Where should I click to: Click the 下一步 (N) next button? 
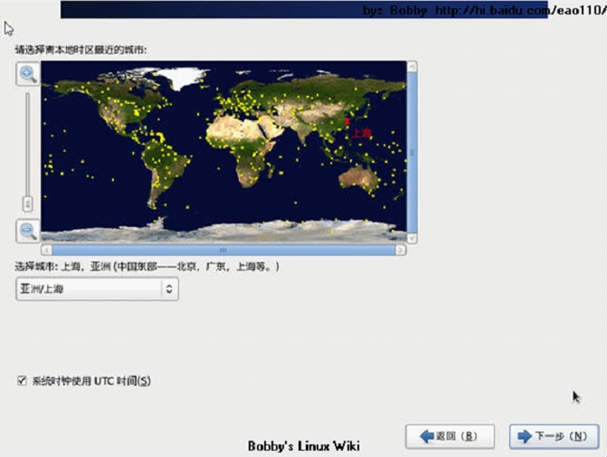(x=554, y=436)
